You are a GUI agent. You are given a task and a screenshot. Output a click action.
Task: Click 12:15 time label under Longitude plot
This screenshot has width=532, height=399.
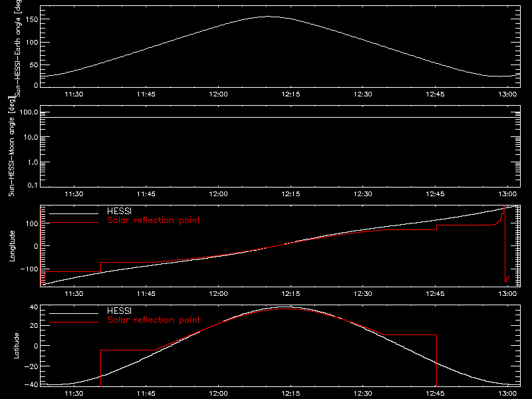[291, 294]
